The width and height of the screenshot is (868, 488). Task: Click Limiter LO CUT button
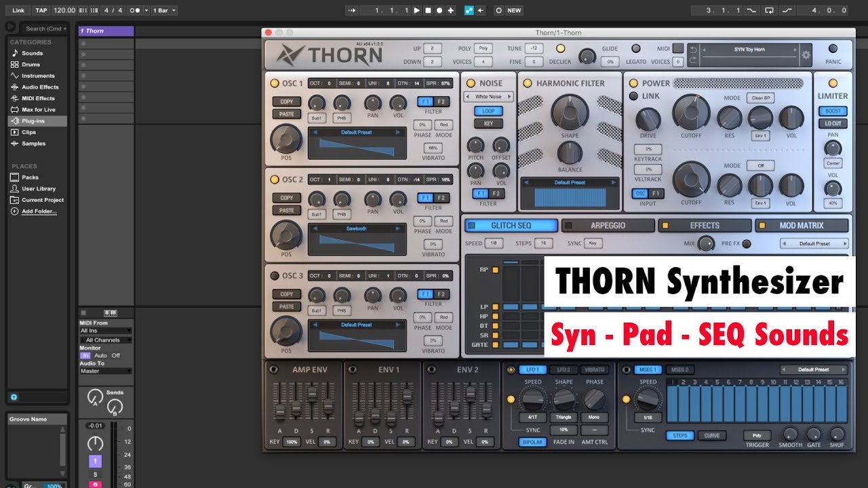(x=833, y=124)
